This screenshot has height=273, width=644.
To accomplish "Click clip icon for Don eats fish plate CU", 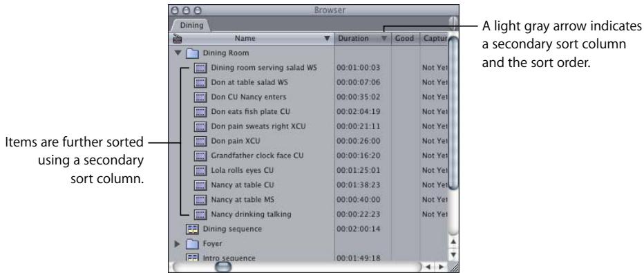I will [x=200, y=112].
